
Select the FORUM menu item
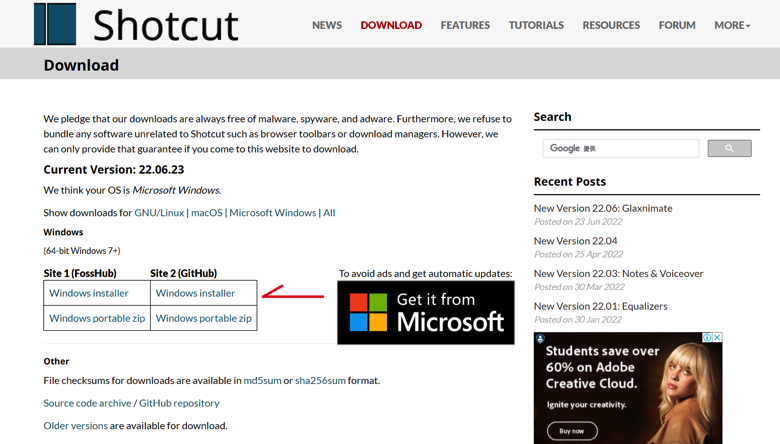tap(677, 25)
